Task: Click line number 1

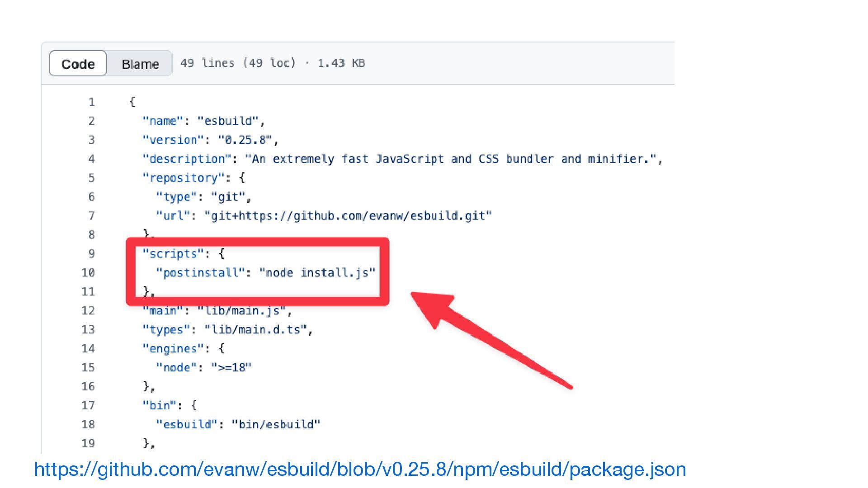Action: [91, 102]
